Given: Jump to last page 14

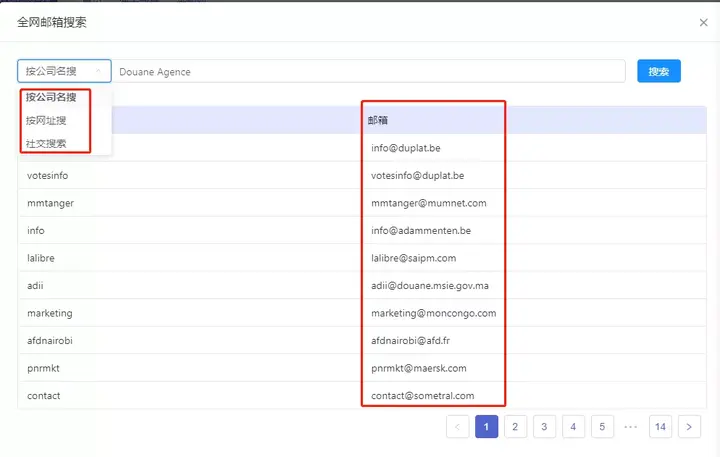Looking at the screenshot, I should pos(660,427).
